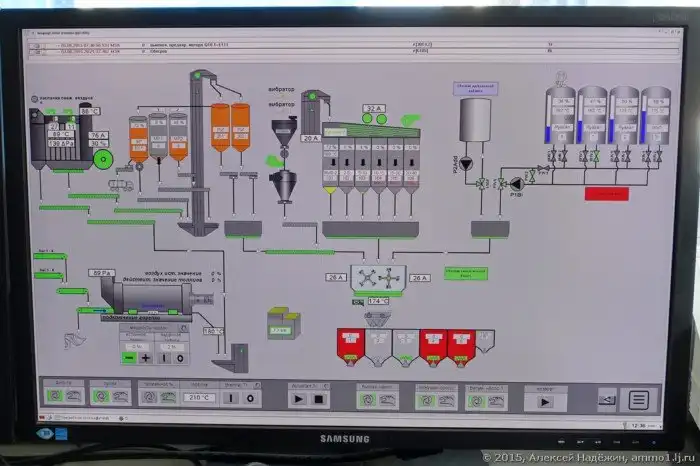Click the 216 °C temperature setpoint field
Viewport: 700px width, 466px height.
pyautogui.click(x=198, y=398)
